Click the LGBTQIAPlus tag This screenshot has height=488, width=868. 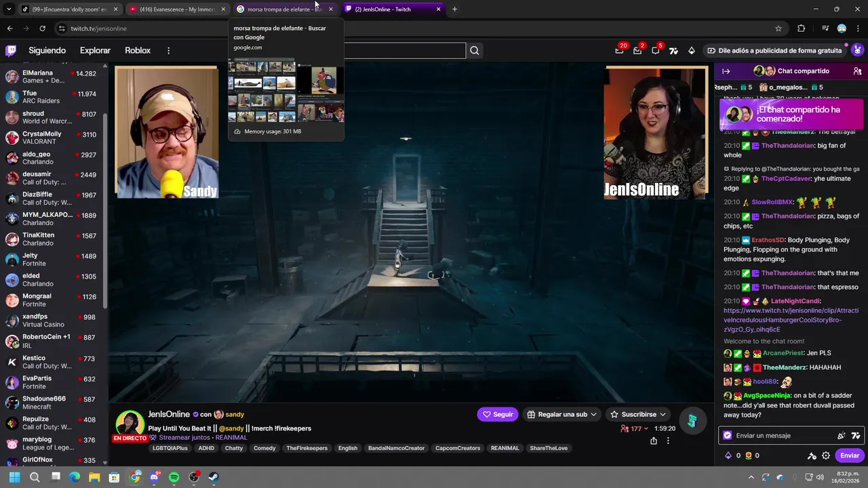[170, 448]
